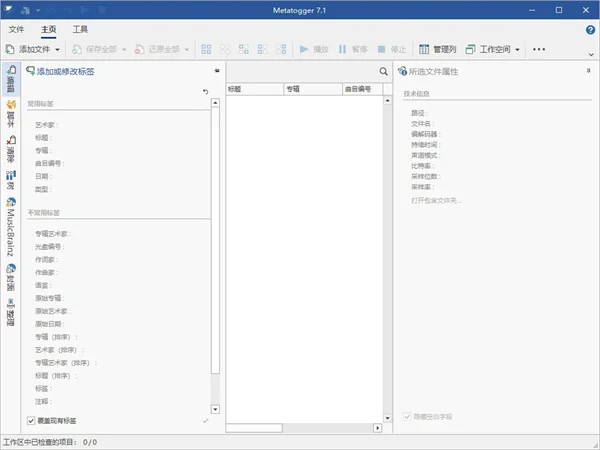Click the 类型 field label

click(43, 189)
